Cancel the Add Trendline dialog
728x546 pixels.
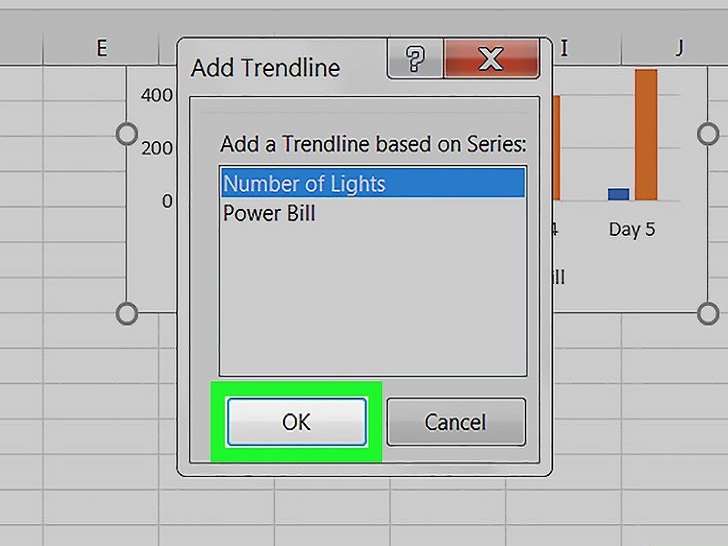click(x=456, y=422)
